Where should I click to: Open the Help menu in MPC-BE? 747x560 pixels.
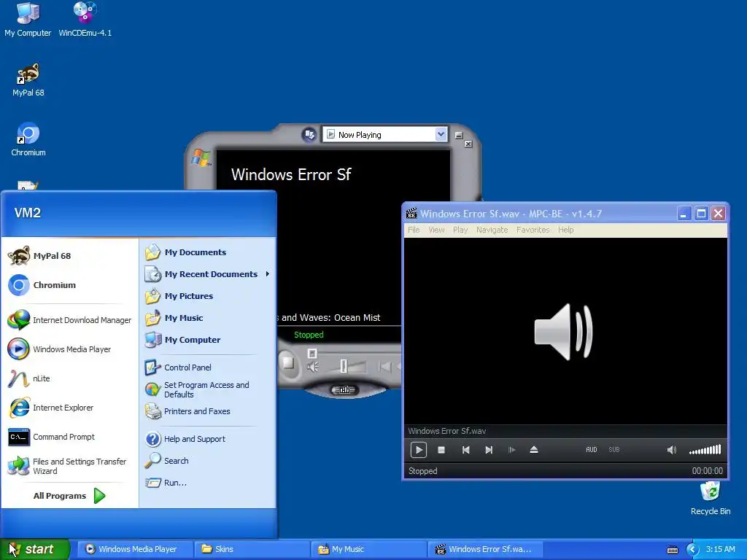click(566, 230)
